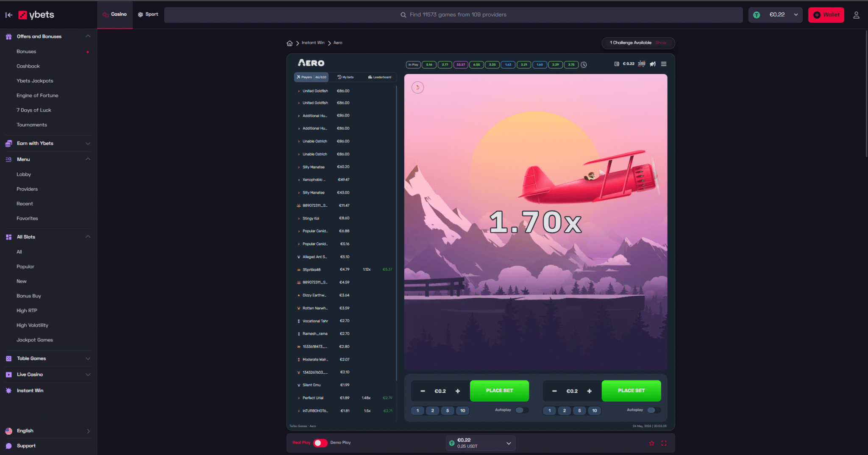Screen dimensions: 868x455
Task: Click the Table Games dice icon
Action: pos(8,358)
